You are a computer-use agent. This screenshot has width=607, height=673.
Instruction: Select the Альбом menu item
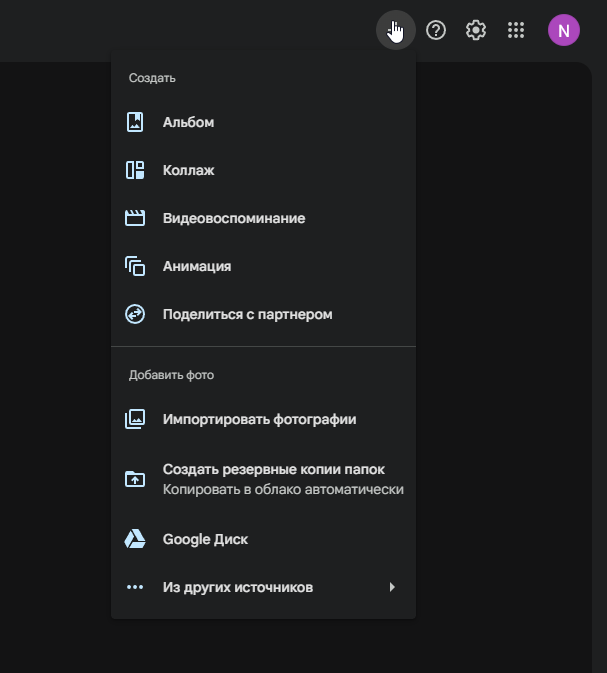point(263,122)
